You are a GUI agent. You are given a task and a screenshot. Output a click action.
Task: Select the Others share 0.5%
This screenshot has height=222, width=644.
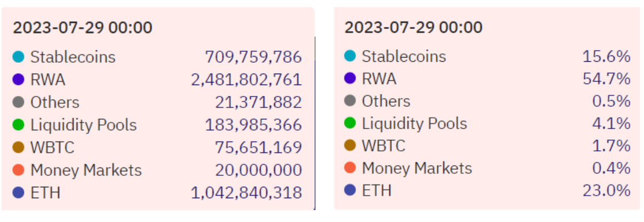[611, 101]
